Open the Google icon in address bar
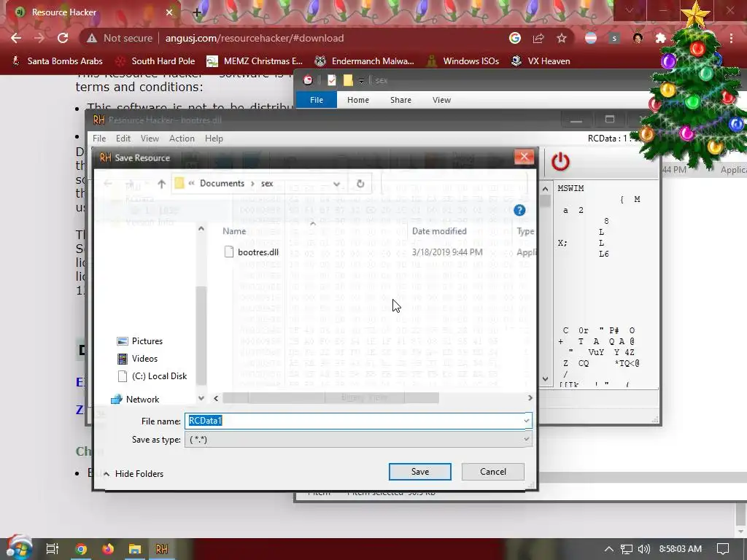This screenshot has height=560, width=747. (514, 38)
